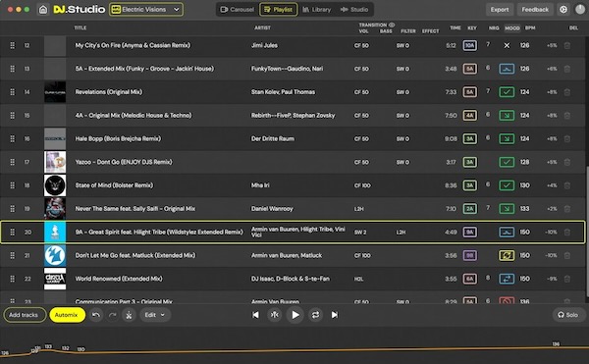The image size is (589, 364).
Task: Click the 9A key badge for Great Spirit
Action: tap(470, 233)
